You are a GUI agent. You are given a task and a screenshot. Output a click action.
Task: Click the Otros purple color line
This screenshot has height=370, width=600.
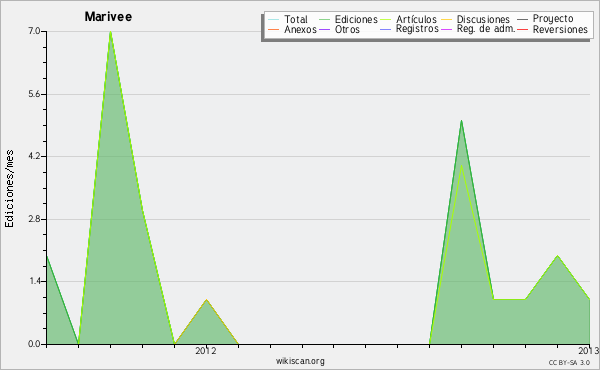(324, 29)
